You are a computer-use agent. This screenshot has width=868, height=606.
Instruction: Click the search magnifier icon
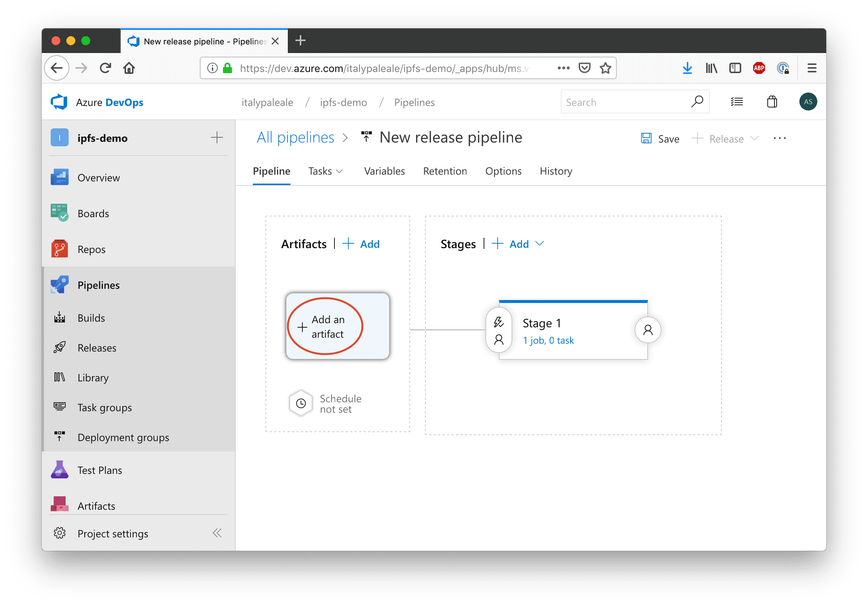point(697,102)
